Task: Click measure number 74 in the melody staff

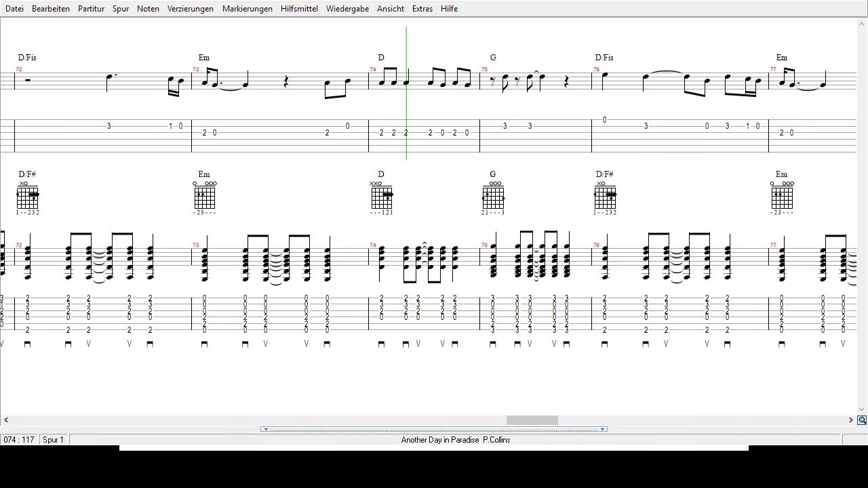Action: (x=373, y=69)
